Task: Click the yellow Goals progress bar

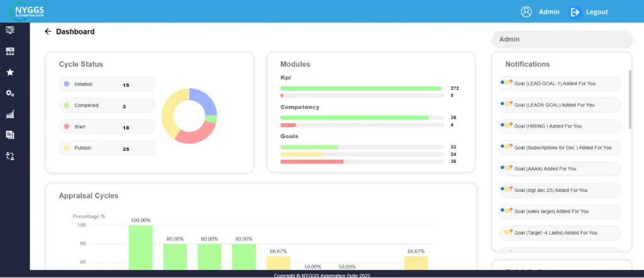Action: click(302, 154)
